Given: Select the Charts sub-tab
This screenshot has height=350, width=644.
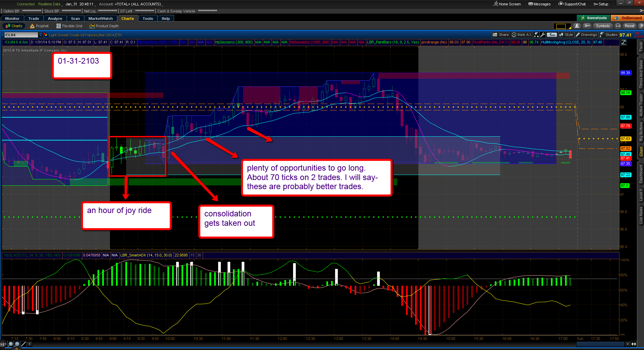Looking at the screenshot, I should point(14,26).
